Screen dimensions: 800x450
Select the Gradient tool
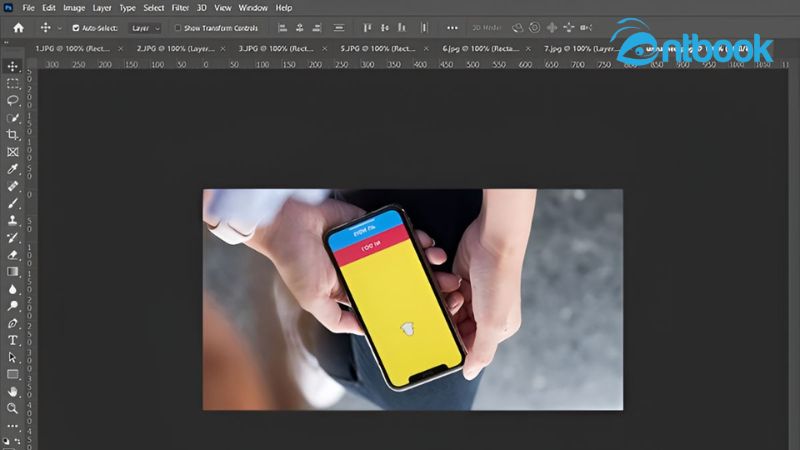(x=13, y=272)
